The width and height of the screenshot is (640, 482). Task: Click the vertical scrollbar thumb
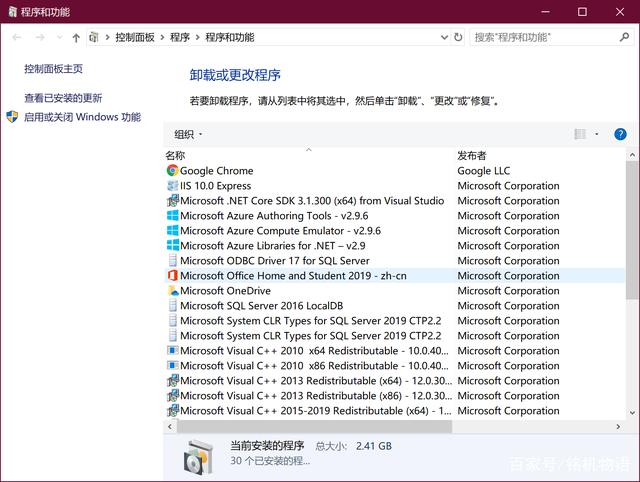632,230
